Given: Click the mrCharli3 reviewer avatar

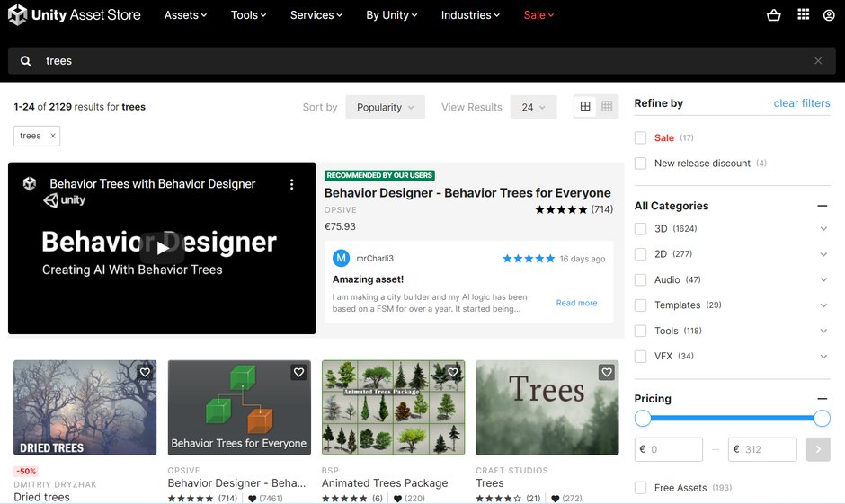Looking at the screenshot, I should [341, 258].
